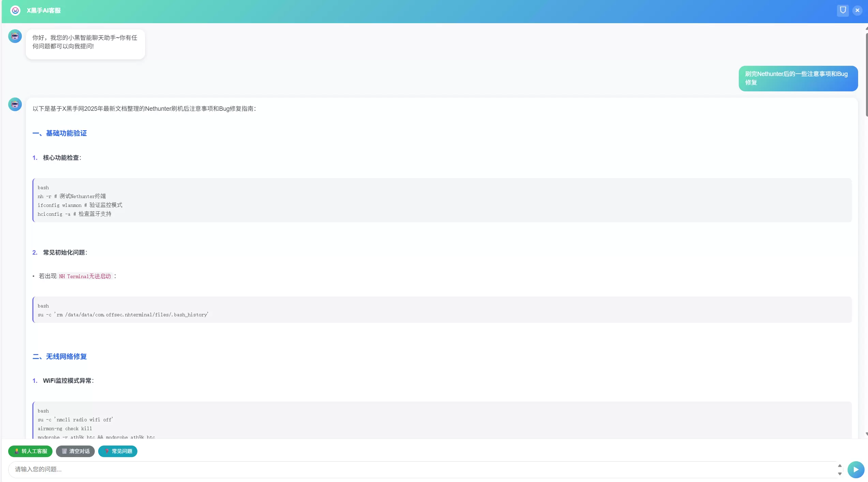Viewport: 868px width, 482px height.
Task: Click the 一、基础功能验证 heading
Action: pyautogui.click(x=60, y=133)
